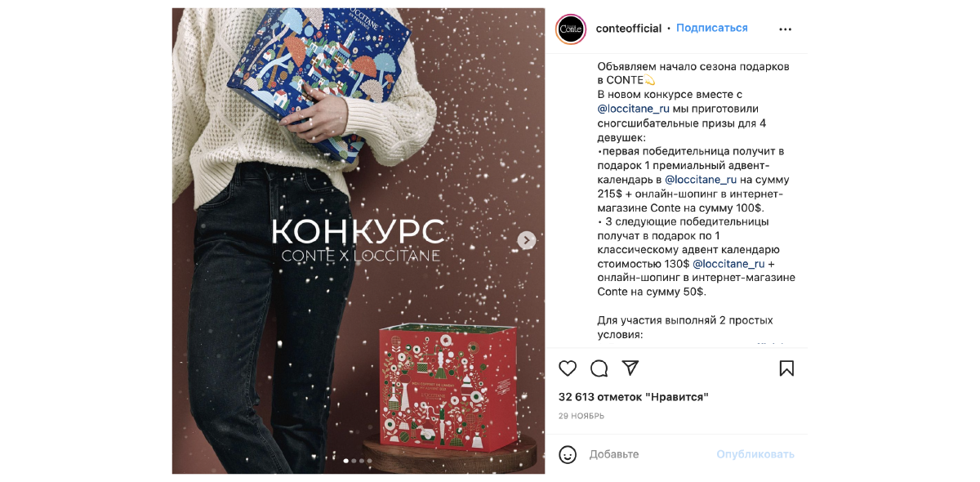Open emoji picker smiley icon
The image size is (980, 482).
click(568, 454)
